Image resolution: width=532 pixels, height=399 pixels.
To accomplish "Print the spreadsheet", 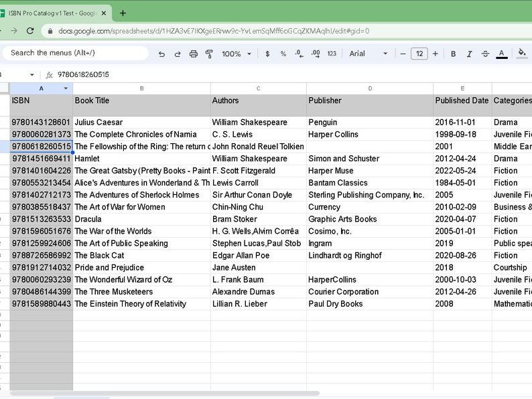I will [x=194, y=54].
